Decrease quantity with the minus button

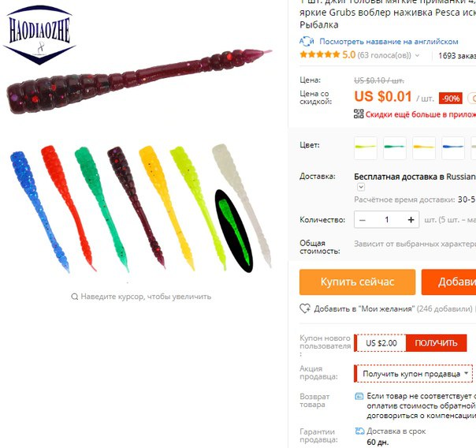point(363,219)
